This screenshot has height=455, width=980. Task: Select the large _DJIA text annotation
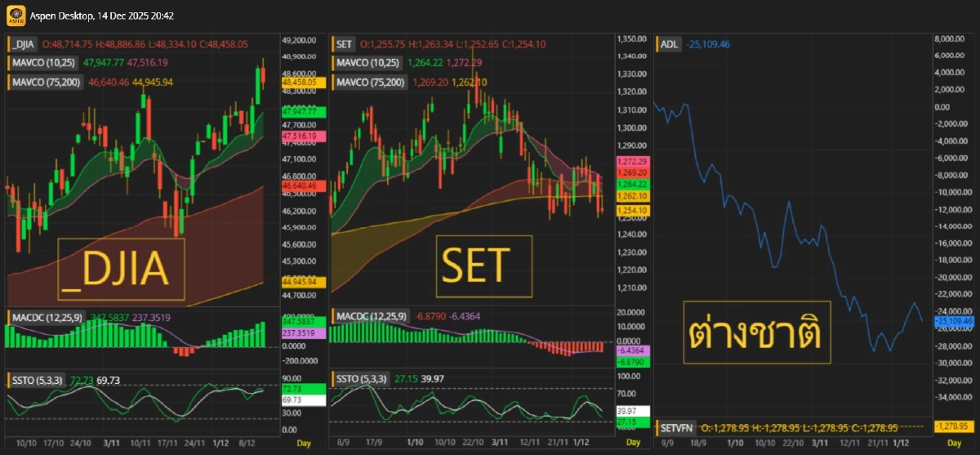pyautogui.click(x=121, y=270)
